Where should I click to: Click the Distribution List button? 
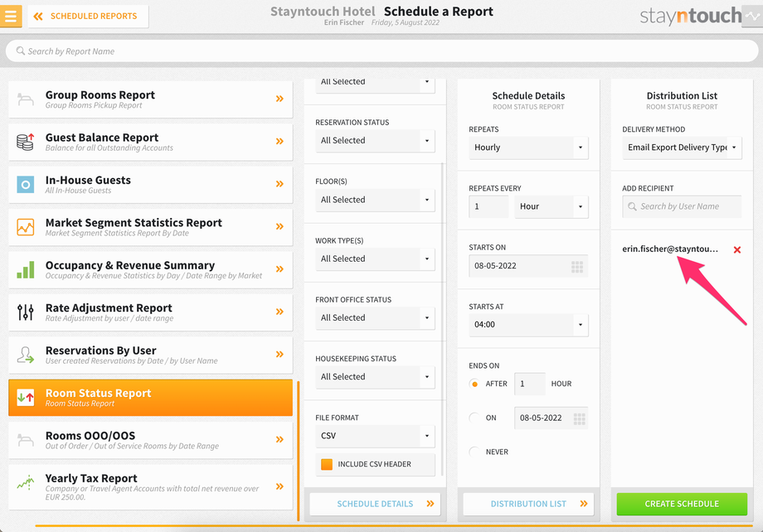(528, 504)
